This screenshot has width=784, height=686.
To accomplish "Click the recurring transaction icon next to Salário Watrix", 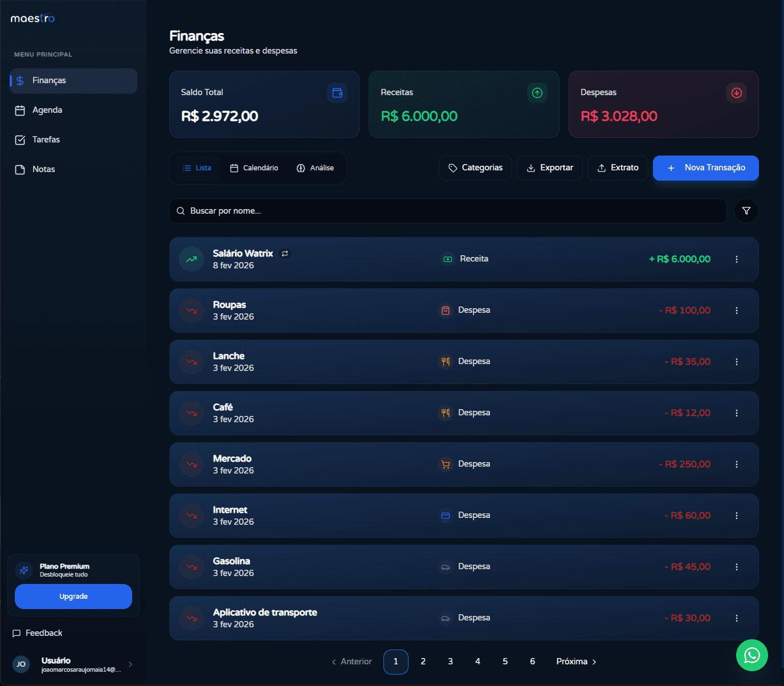I will coord(285,254).
